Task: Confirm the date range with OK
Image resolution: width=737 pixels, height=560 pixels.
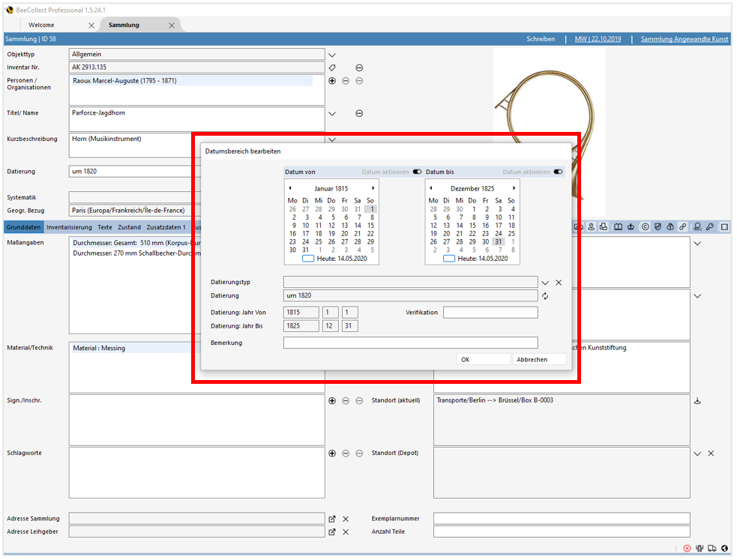Action: pos(483,358)
